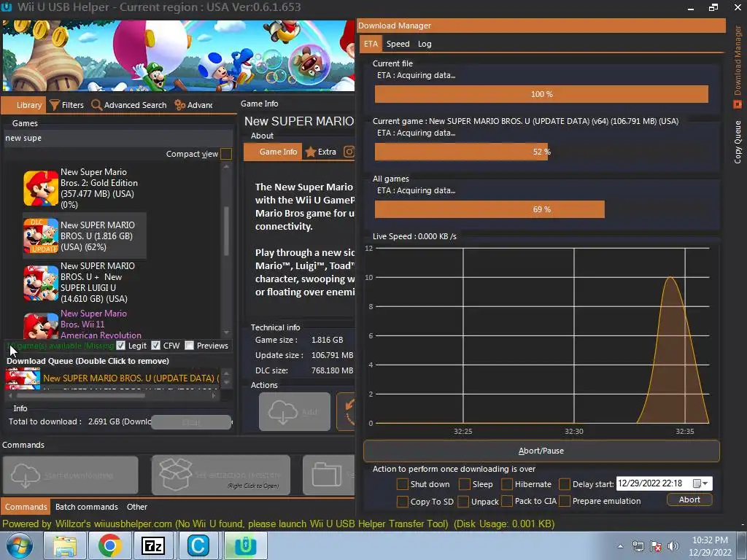The width and height of the screenshot is (747, 560).
Task: Enable the Previews checkbox
Action: (189, 345)
